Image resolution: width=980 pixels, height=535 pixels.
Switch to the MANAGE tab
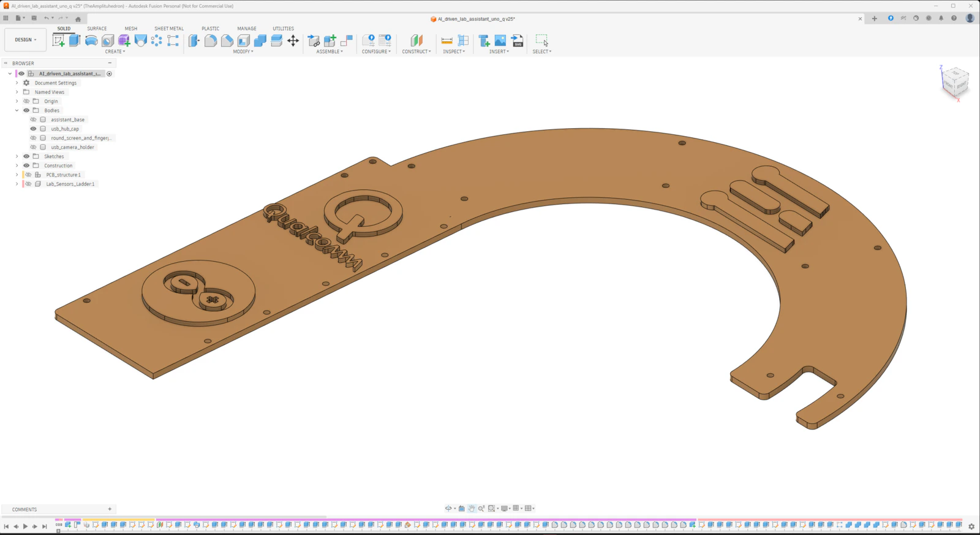(x=247, y=29)
